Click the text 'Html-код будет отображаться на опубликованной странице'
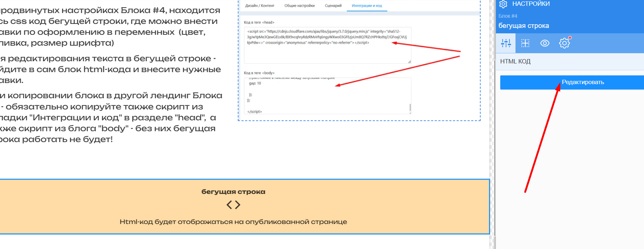 click(233, 222)
